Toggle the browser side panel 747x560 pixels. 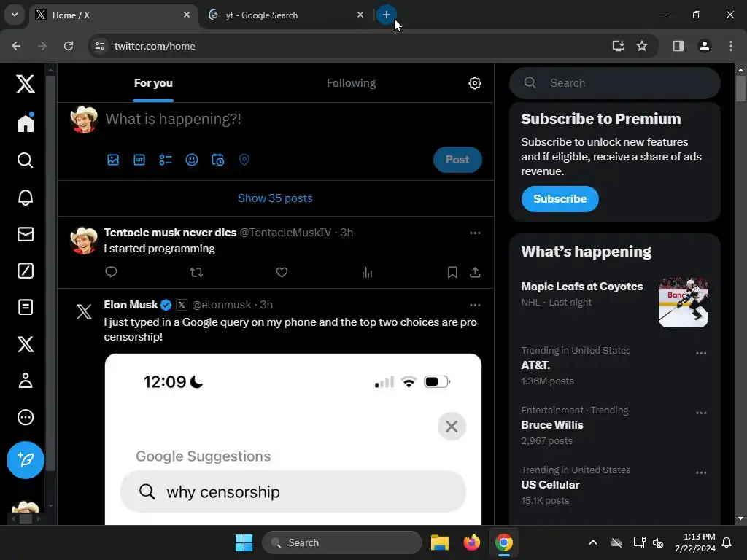pos(678,46)
